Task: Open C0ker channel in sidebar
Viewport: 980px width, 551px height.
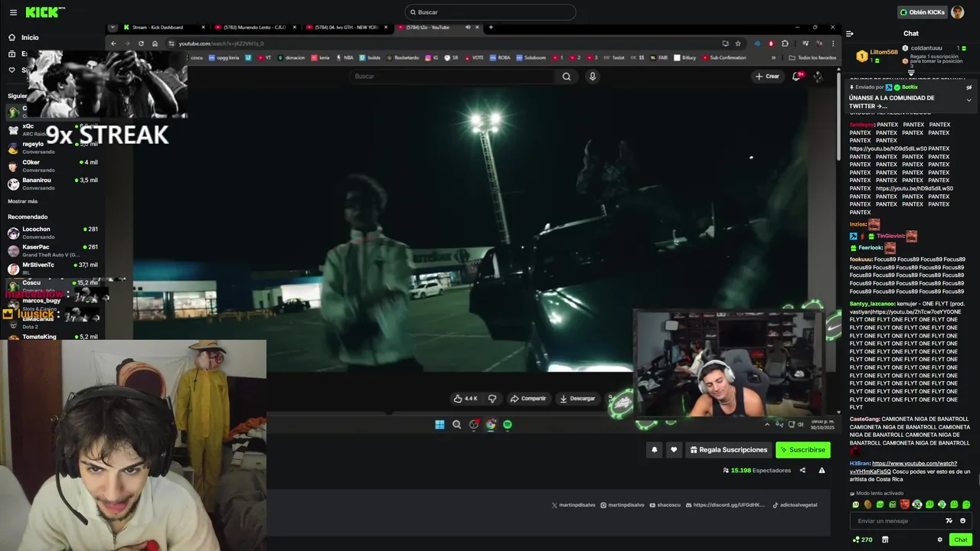Action: point(52,165)
